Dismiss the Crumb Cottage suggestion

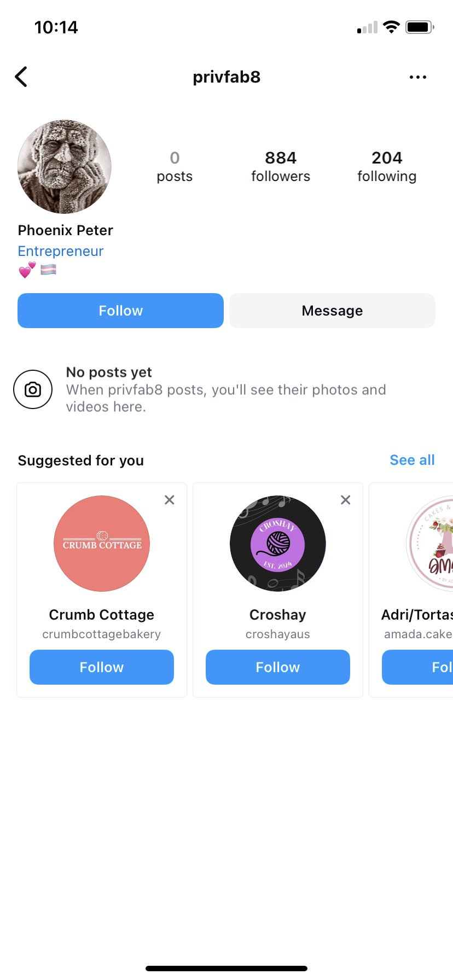point(170,500)
